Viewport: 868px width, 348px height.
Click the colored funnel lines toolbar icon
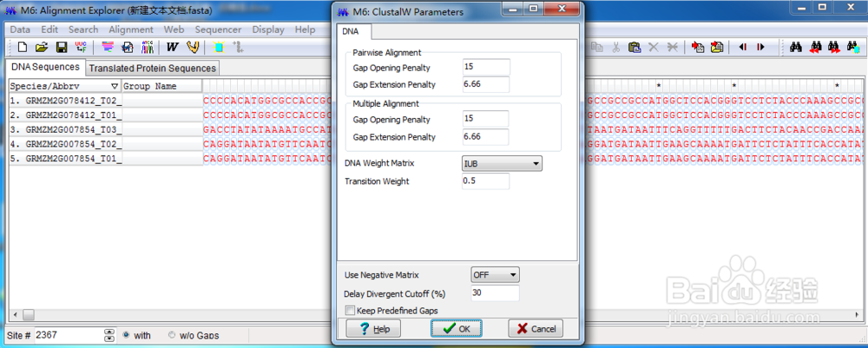[x=108, y=48]
